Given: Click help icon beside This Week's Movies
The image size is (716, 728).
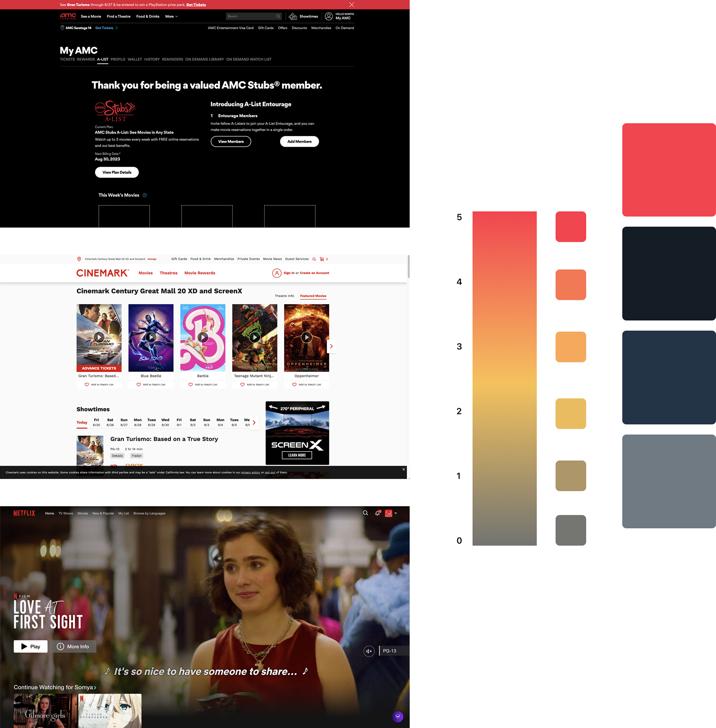Looking at the screenshot, I should [145, 195].
